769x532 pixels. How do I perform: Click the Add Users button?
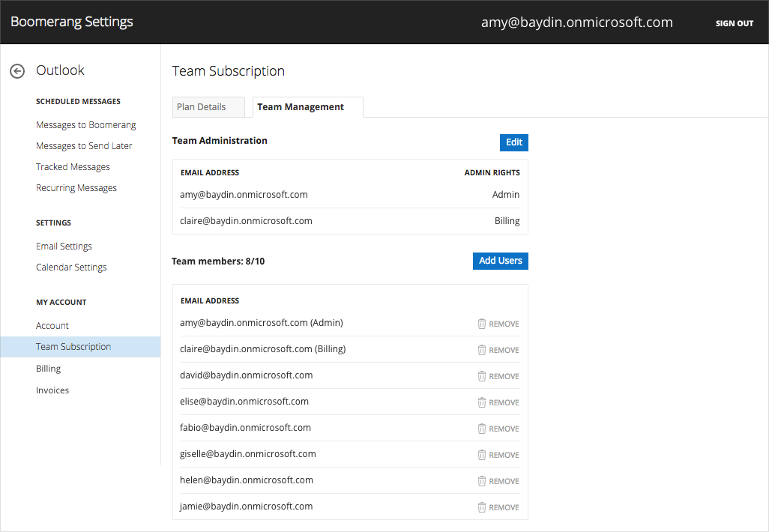[500, 261]
